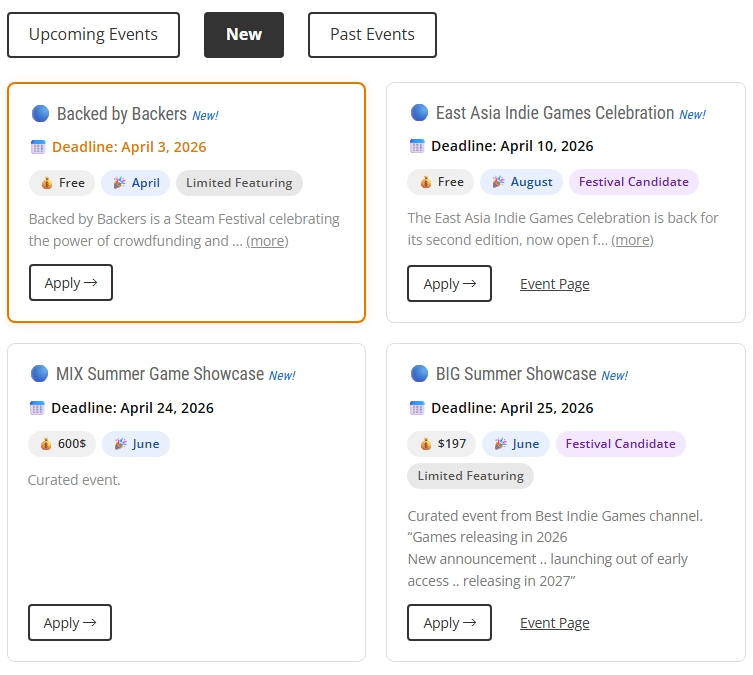Click the Steam icon beside MIX Summer Game Showcase

point(40,374)
